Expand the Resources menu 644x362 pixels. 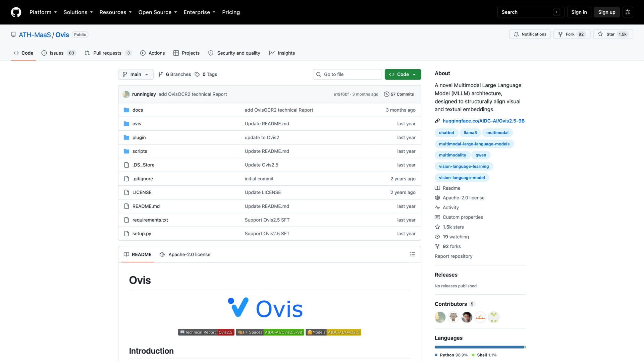(x=116, y=12)
